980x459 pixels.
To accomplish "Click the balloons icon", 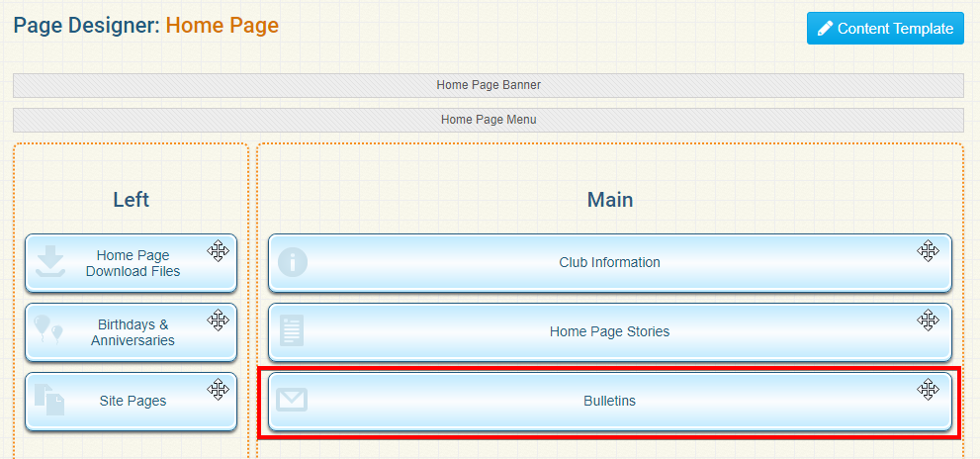I will [48, 330].
